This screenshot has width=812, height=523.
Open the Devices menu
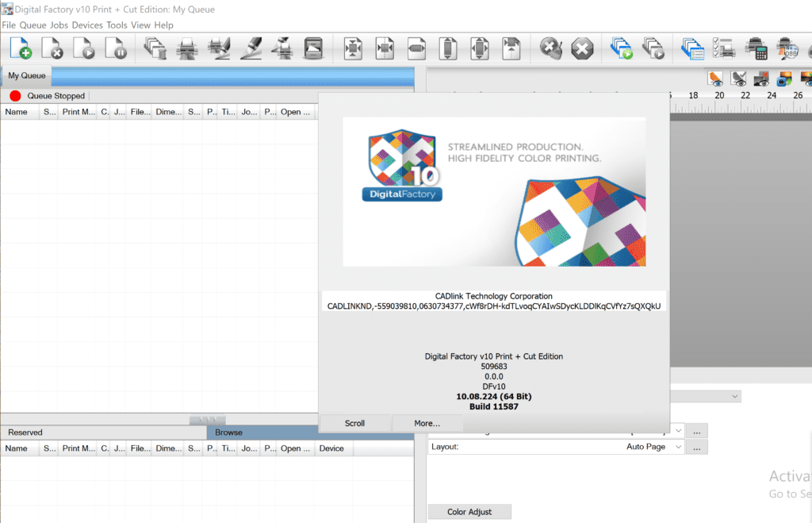click(87, 25)
